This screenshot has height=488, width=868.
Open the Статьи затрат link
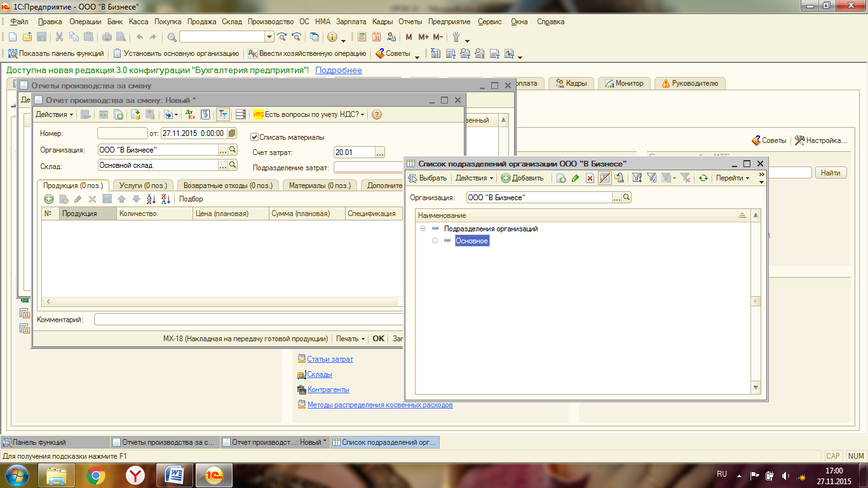(x=330, y=359)
